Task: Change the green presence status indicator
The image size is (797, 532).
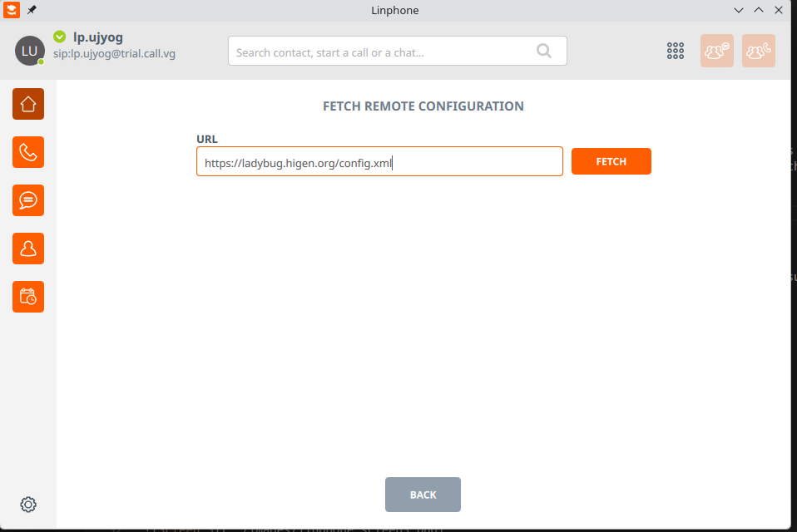Action: [59, 37]
